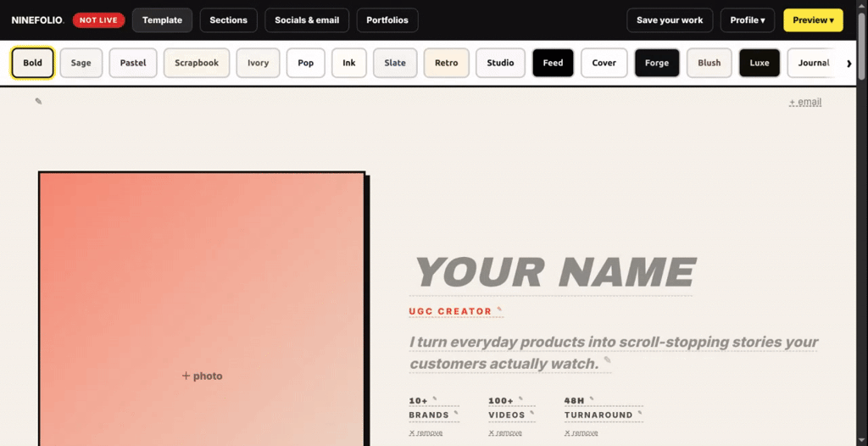Pick the Retro template
Screen dimensions: 868x446
click(x=446, y=63)
